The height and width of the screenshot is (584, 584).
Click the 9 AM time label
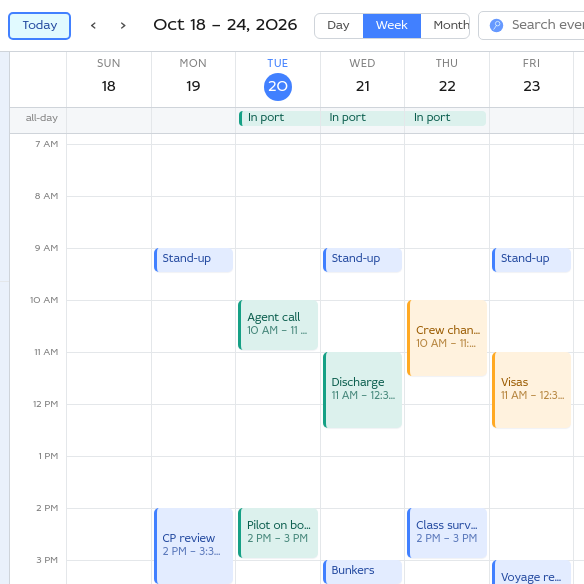[47, 248]
